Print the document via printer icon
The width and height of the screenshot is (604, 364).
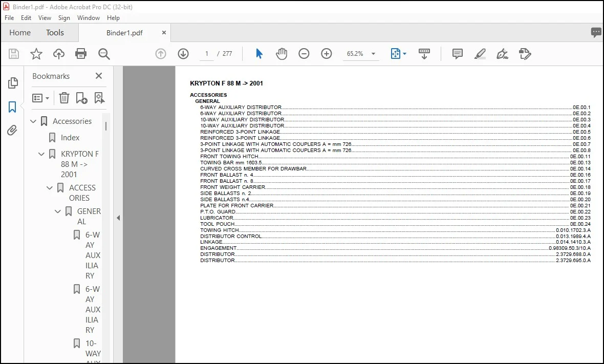click(x=81, y=54)
